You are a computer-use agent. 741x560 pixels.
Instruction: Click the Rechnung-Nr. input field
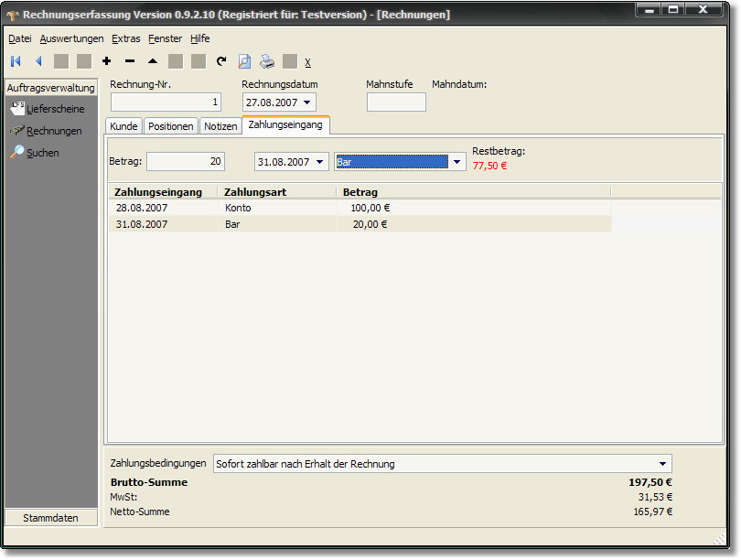166,102
